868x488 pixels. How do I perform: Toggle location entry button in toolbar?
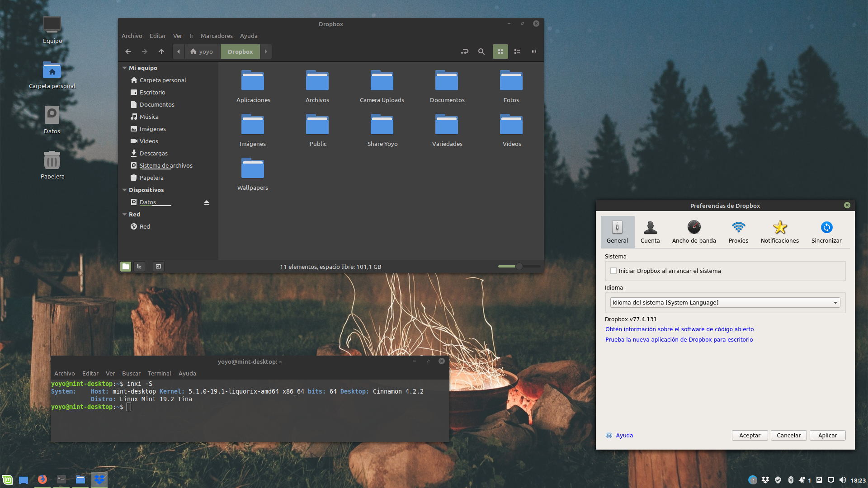coord(464,52)
